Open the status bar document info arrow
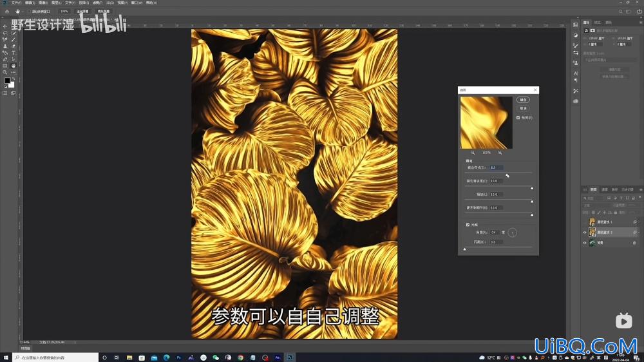The width and height of the screenshot is (644, 362). (75, 342)
